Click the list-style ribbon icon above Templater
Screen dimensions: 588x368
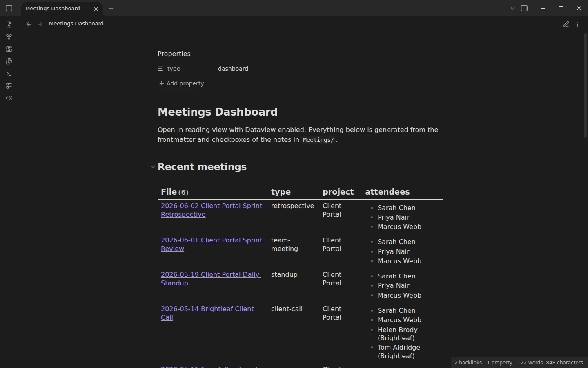pos(9,86)
